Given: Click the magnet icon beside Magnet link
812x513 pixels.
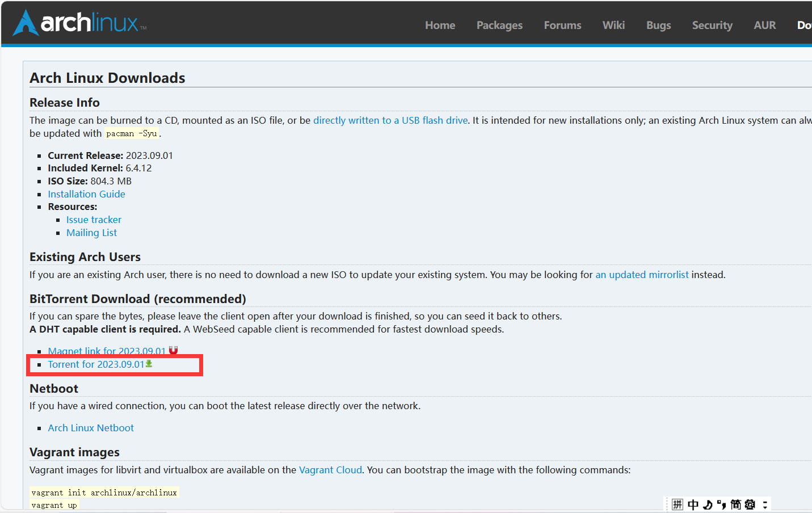Looking at the screenshot, I should 174,350.
